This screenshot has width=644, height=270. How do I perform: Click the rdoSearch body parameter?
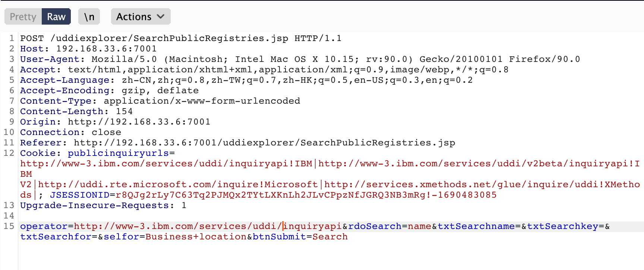tap(375, 226)
